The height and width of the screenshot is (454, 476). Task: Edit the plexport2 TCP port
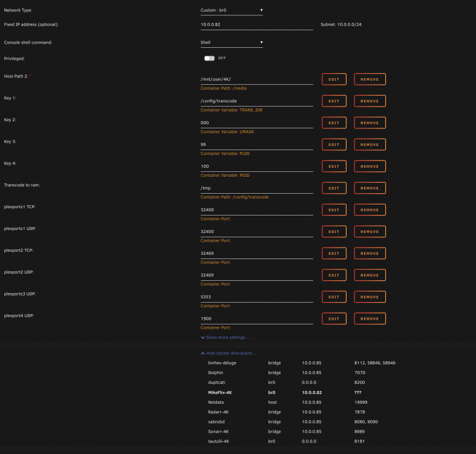pos(334,254)
